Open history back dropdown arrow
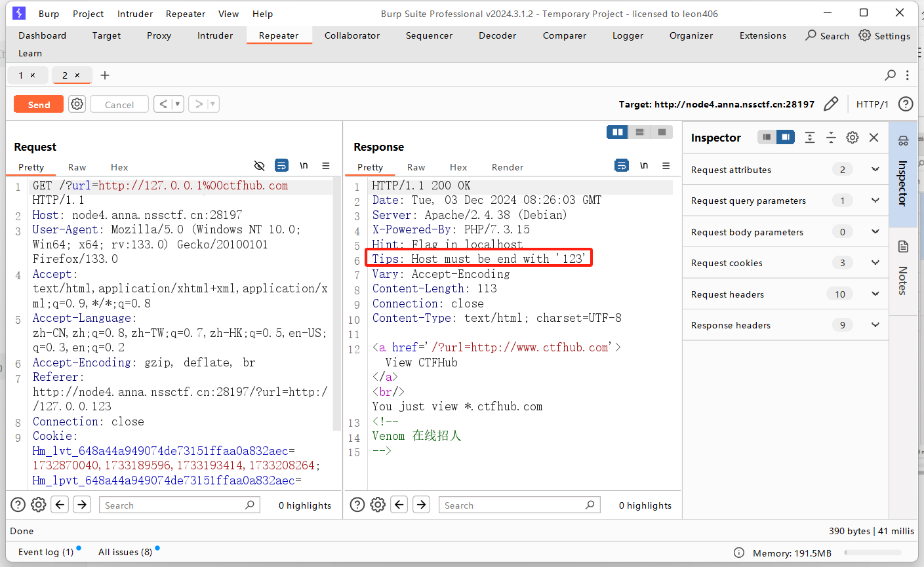924x567 pixels. click(177, 104)
